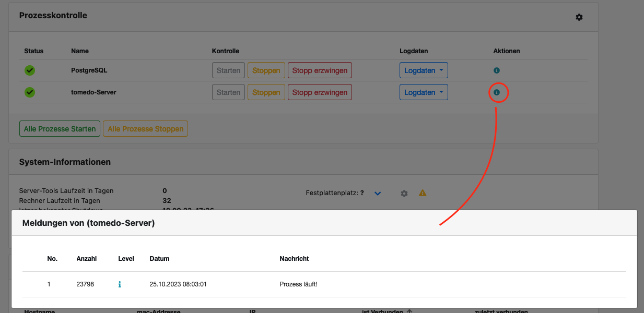644x313 pixels.
Task: Click the yellow warning triangle icon
Action: click(x=423, y=193)
